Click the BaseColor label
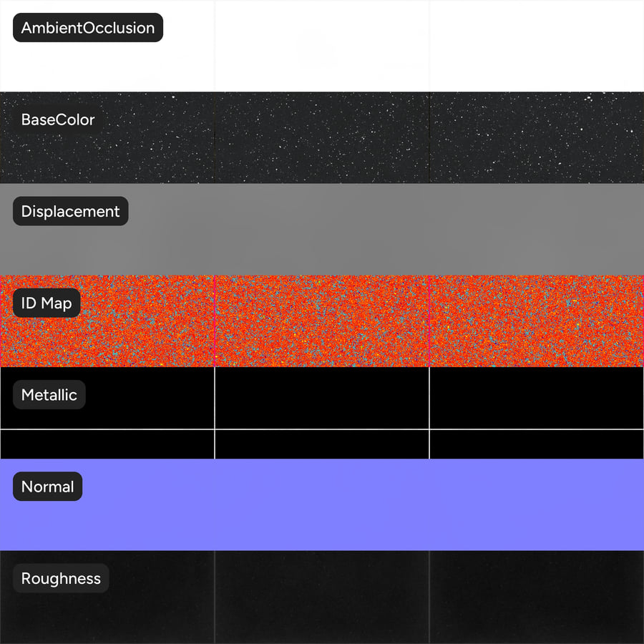This screenshot has height=644, width=644. tap(58, 119)
